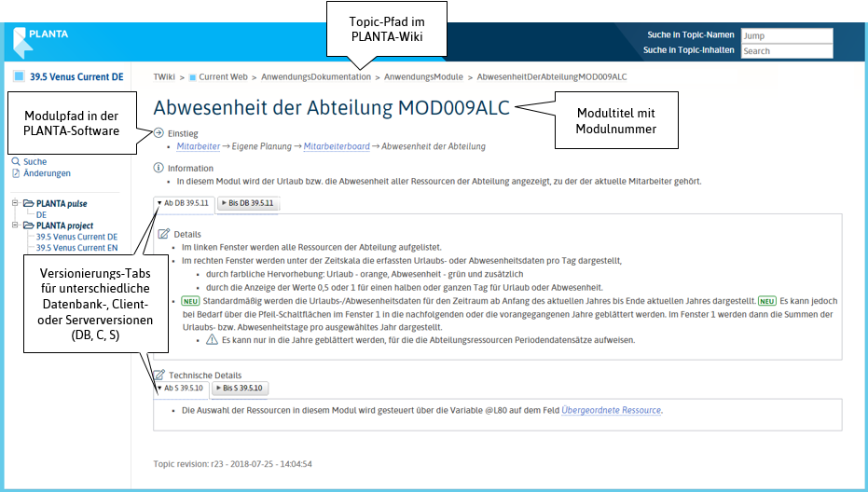Expand the Bis DB 39.5.11 tab

(x=248, y=202)
